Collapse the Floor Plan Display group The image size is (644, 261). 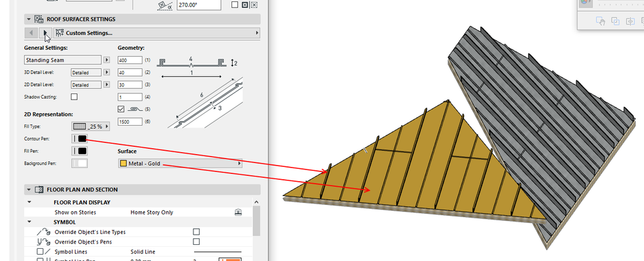click(29, 202)
